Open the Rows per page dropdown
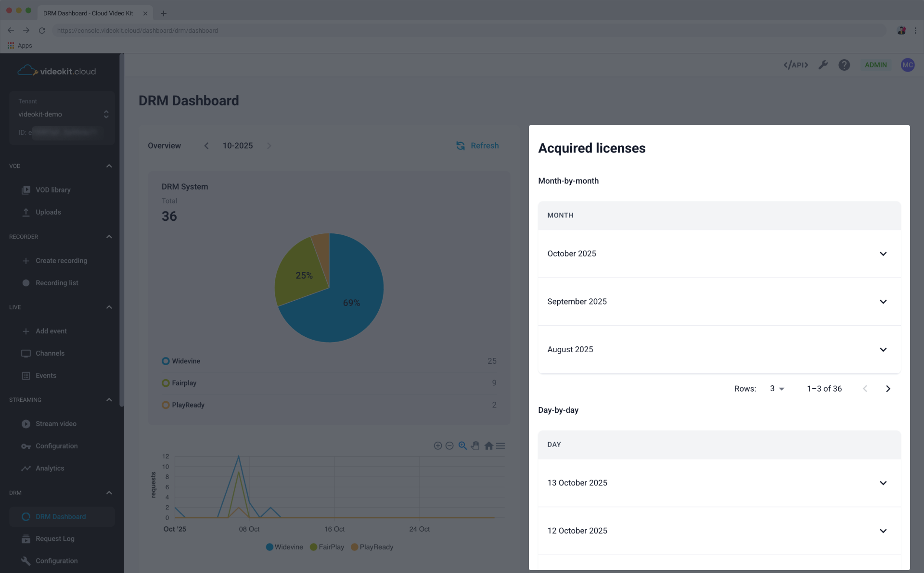 (776, 388)
